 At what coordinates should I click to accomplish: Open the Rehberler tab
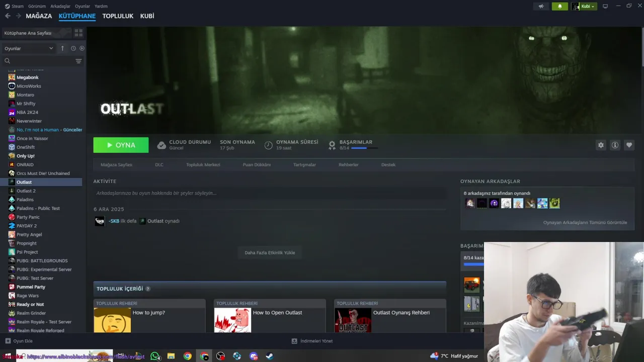point(348,165)
